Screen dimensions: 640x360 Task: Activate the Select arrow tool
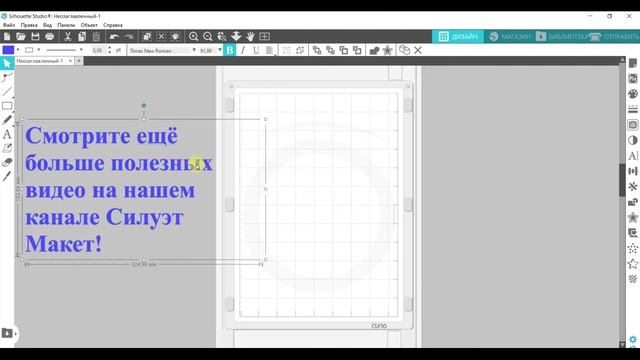(x=7, y=63)
